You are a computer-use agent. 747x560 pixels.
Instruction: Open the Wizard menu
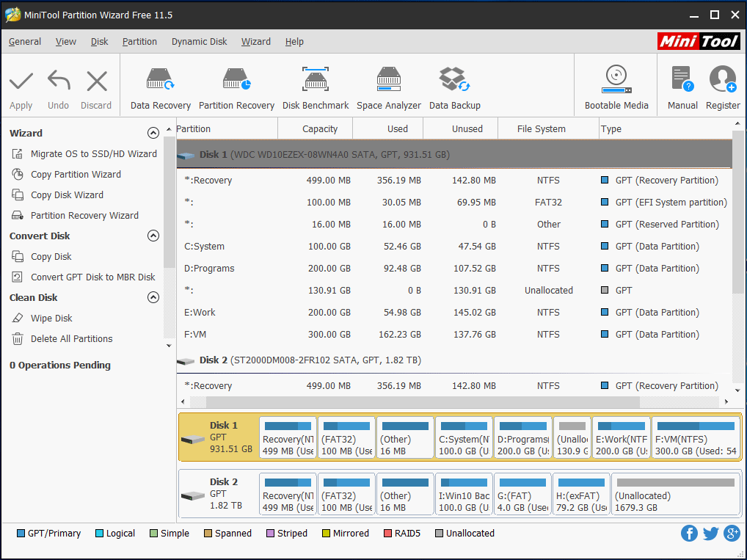pyautogui.click(x=255, y=42)
